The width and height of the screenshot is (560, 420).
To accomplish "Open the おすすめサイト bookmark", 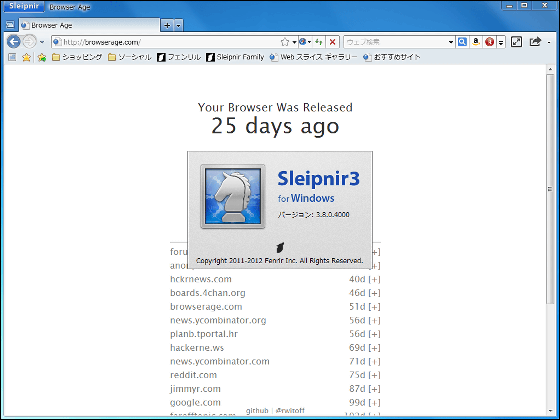I will pyautogui.click(x=392, y=57).
